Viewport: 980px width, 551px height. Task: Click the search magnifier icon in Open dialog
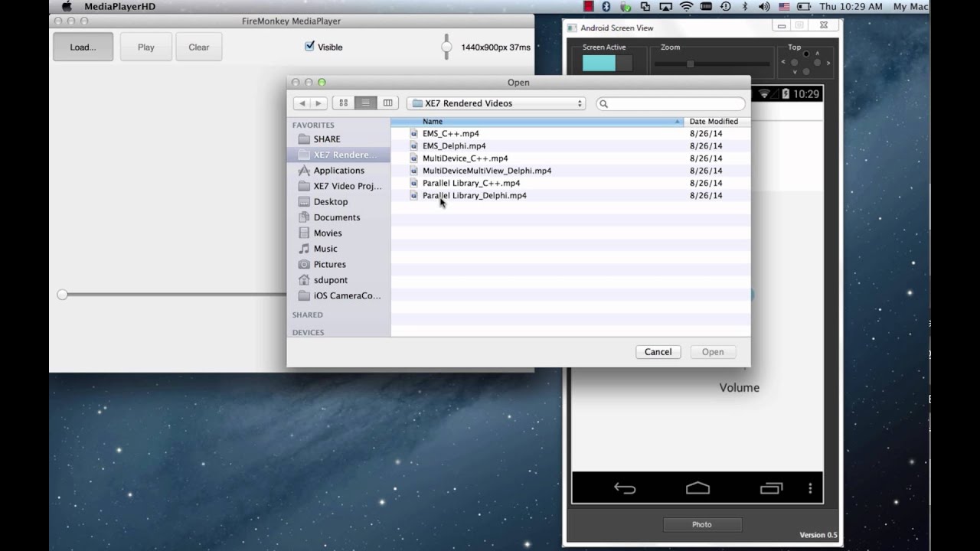tap(603, 104)
